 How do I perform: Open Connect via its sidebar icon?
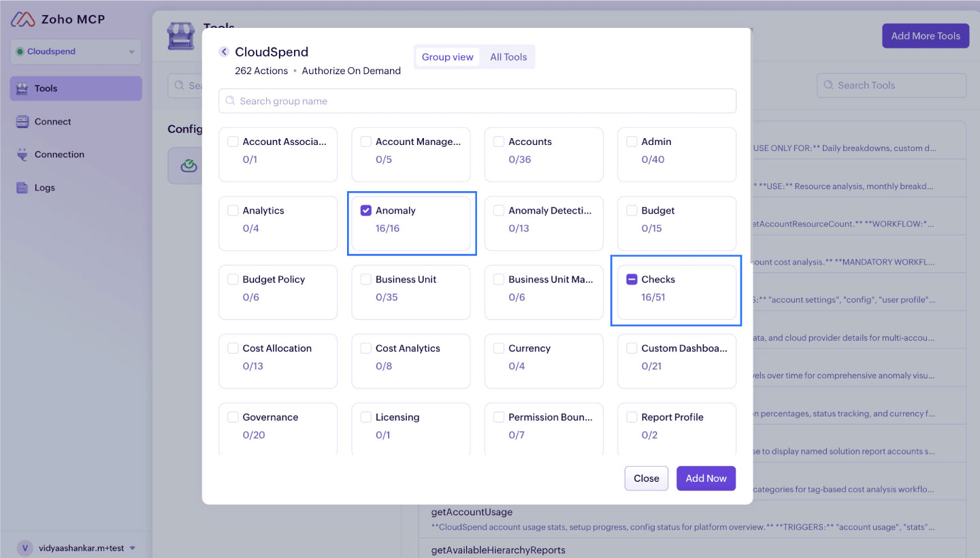tap(22, 122)
